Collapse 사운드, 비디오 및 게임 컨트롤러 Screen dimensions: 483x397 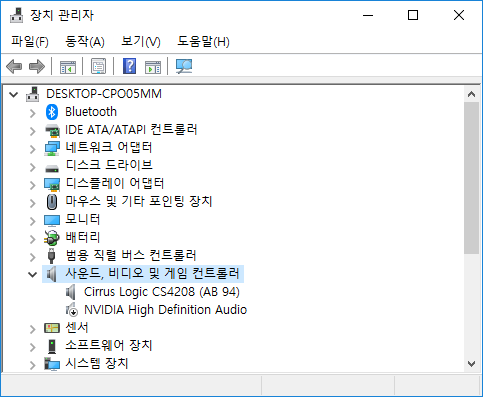[32, 275]
